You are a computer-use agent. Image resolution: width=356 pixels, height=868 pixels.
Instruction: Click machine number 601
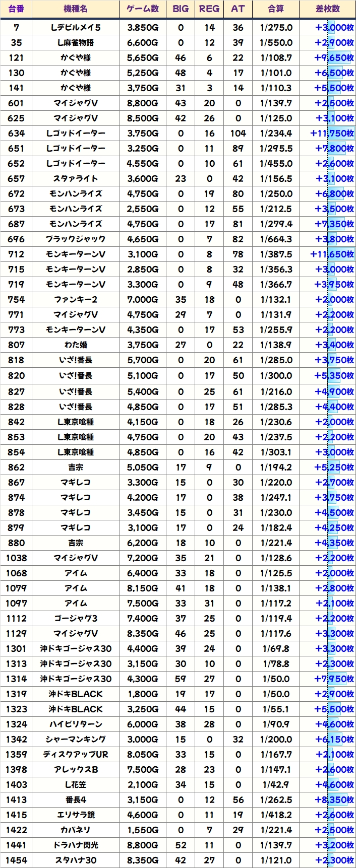coord(16,103)
